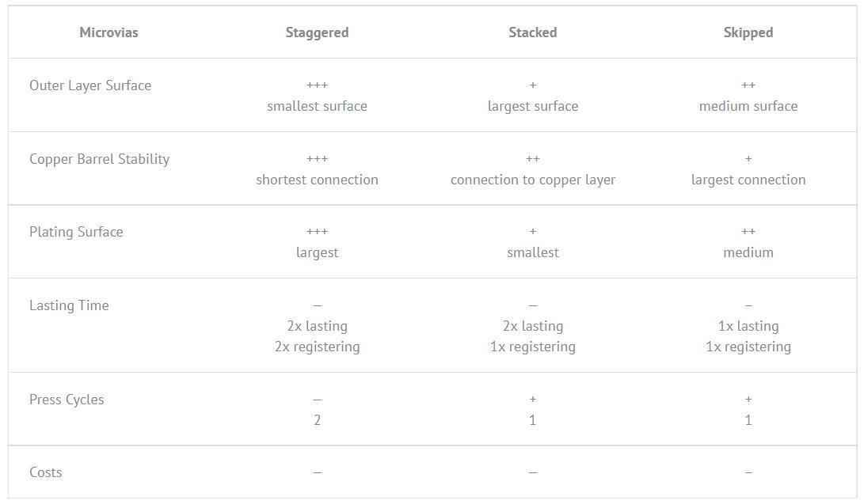
Task: Click "smallest" in the Plating Surface row
Action: pos(532,252)
